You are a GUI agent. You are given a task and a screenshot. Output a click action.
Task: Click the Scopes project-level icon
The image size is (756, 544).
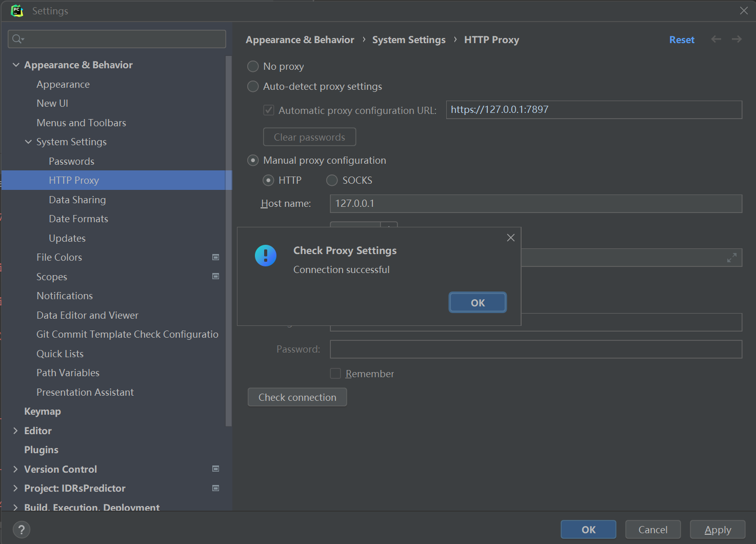click(216, 277)
